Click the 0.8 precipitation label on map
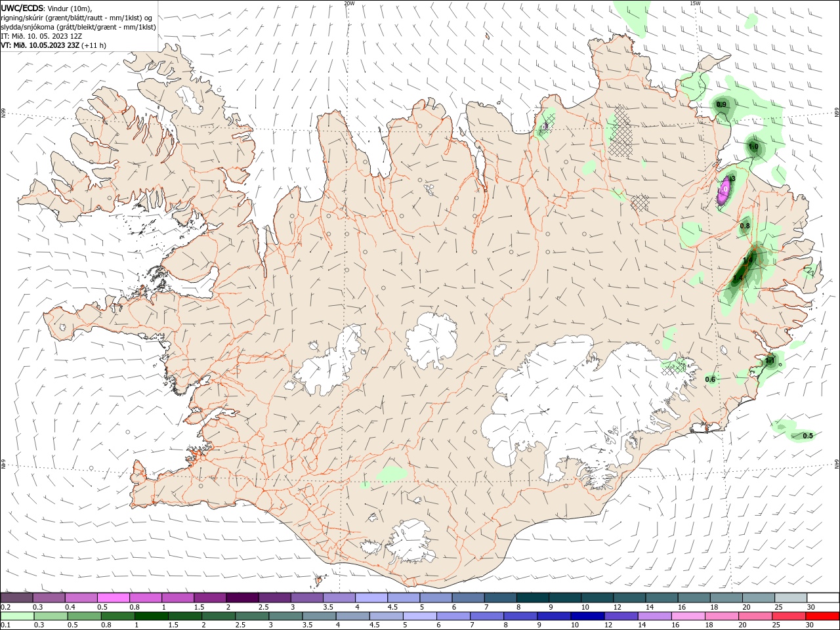Screen dimensions: 840x630 [x=745, y=226]
